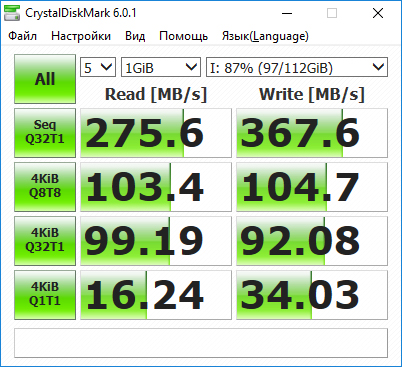Open the Файл menu

pos(22,36)
